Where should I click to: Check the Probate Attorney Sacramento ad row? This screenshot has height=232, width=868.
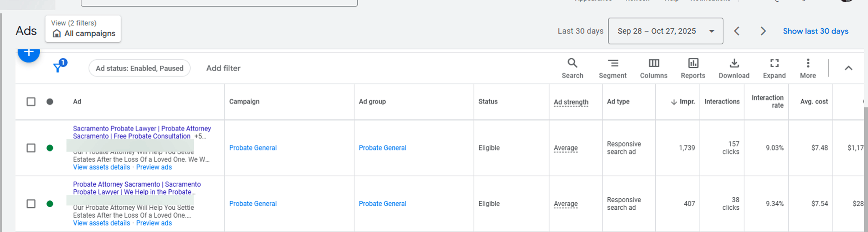click(x=31, y=204)
